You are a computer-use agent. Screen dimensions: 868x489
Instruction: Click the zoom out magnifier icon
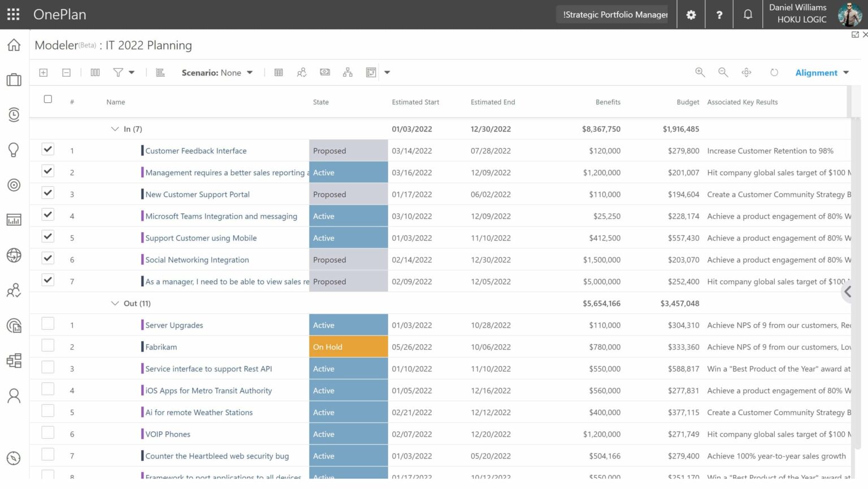click(x=723, y=72)
